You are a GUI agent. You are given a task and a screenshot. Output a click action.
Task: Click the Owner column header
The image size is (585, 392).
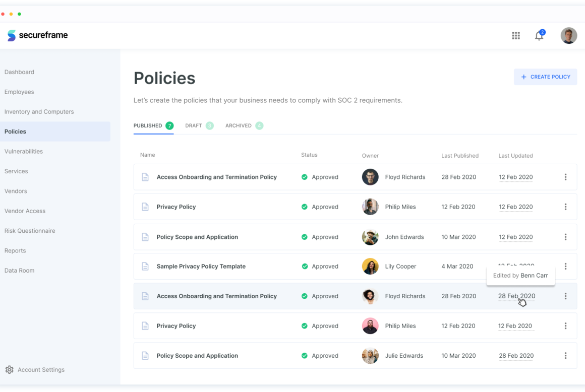[x=370, y=156]
